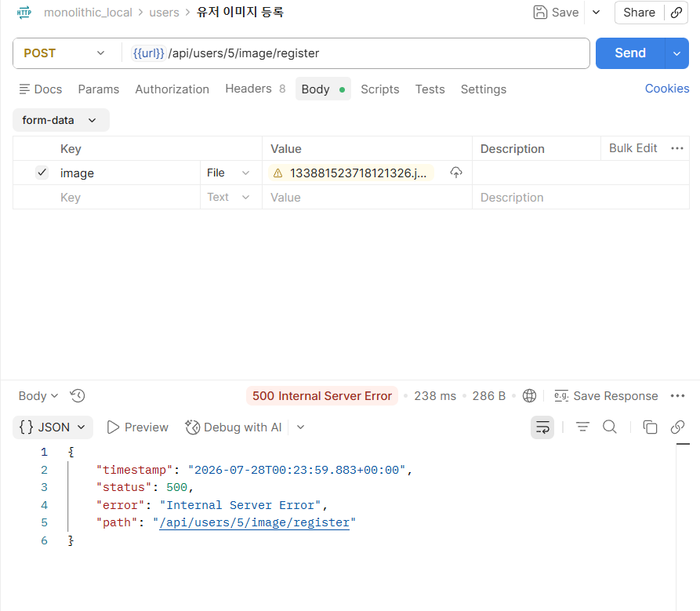Toggle the wrap lines icon in response
This screenshot has width=700, height=611.
click(542, 427)
